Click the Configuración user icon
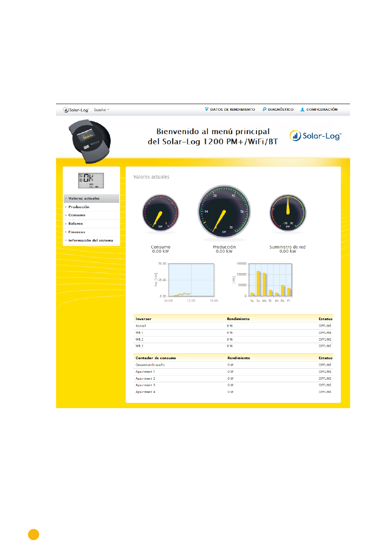 (302, 109)
